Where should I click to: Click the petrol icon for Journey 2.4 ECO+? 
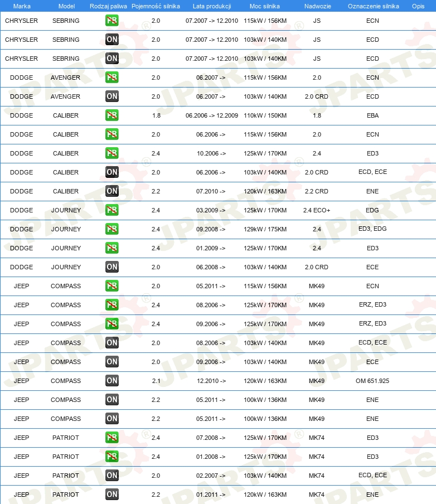[x=112, y=210]
